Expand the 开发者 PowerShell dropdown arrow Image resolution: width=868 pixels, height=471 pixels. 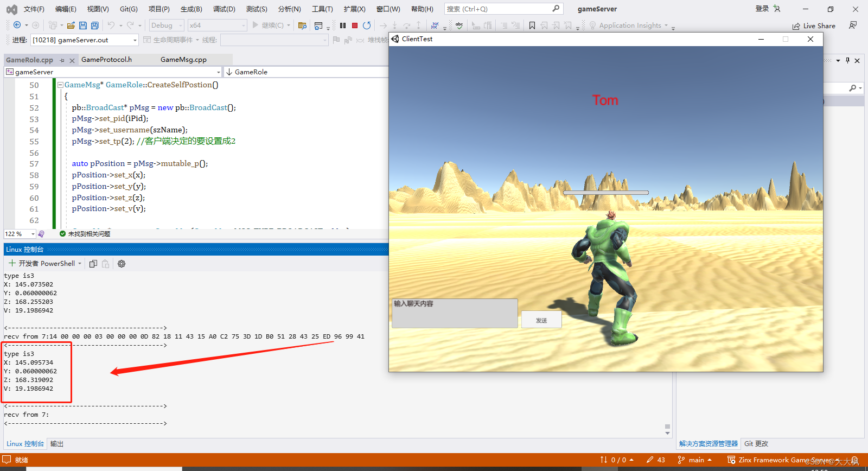[80, 264]
